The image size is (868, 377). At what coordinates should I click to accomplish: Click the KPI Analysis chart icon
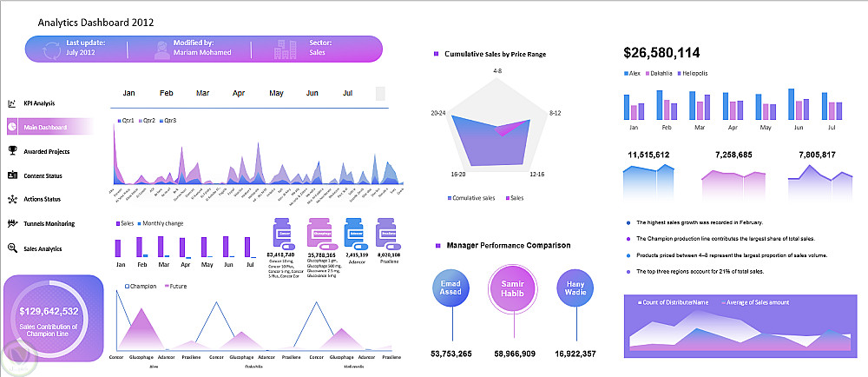11,103
